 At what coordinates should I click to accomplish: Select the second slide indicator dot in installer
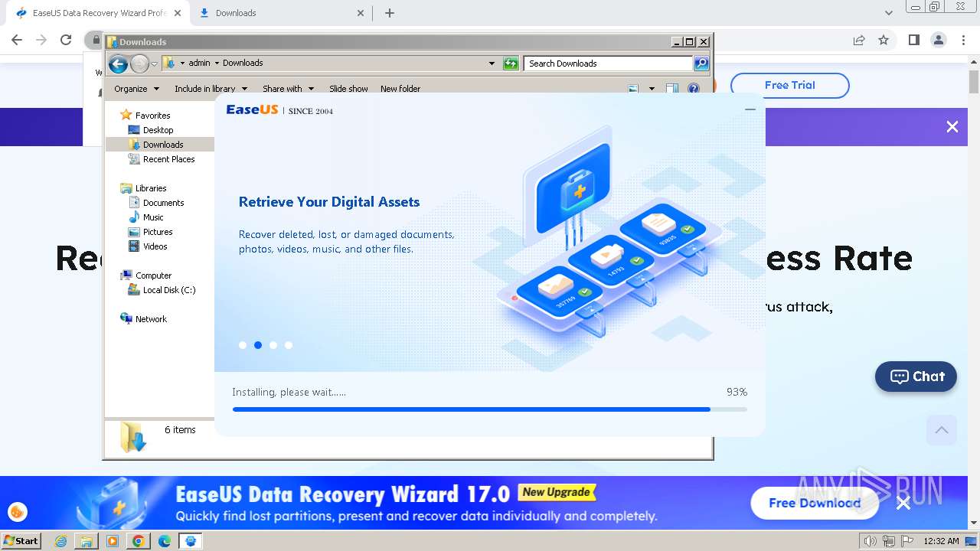(x=258, y=345)
